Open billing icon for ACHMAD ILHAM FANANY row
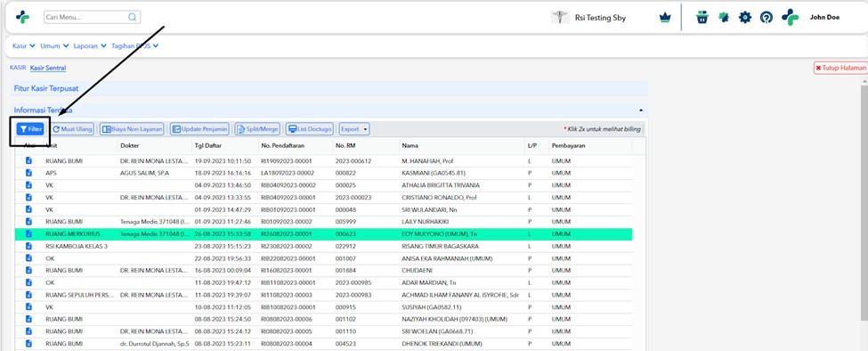This screenshot has width=868, height=351. point(28,295)
